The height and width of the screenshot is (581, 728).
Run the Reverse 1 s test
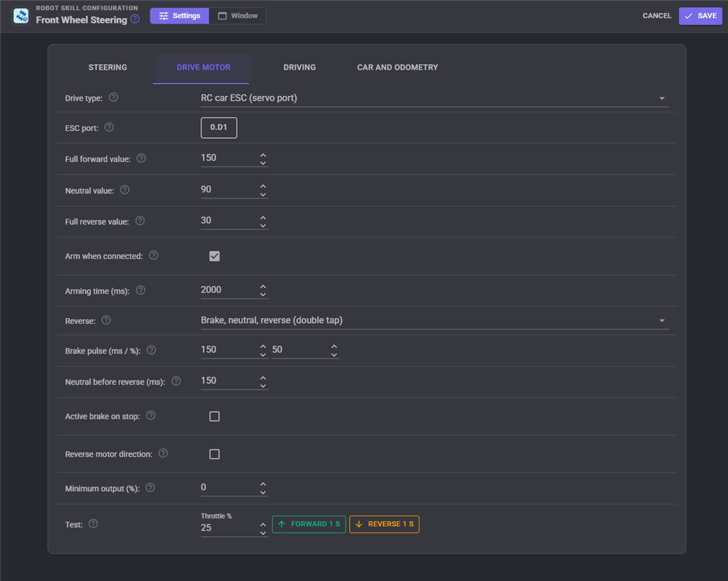point(384,524)
